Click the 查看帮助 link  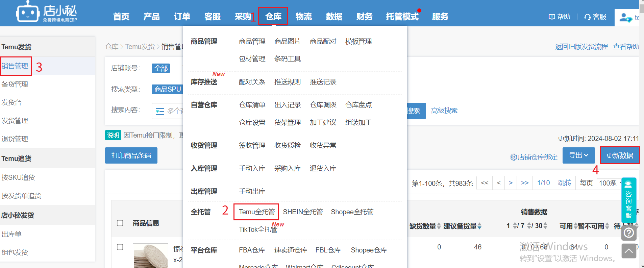pyautogui.click(x=626, y=47)
